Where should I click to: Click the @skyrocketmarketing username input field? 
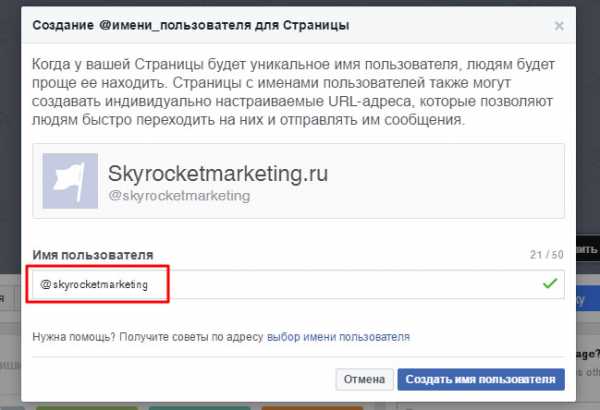coord(298,284)
